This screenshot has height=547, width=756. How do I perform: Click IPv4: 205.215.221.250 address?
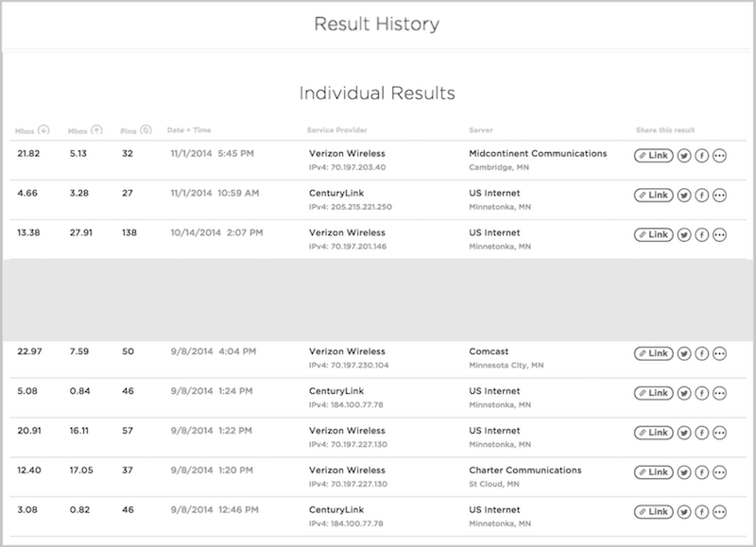(350, 207)
